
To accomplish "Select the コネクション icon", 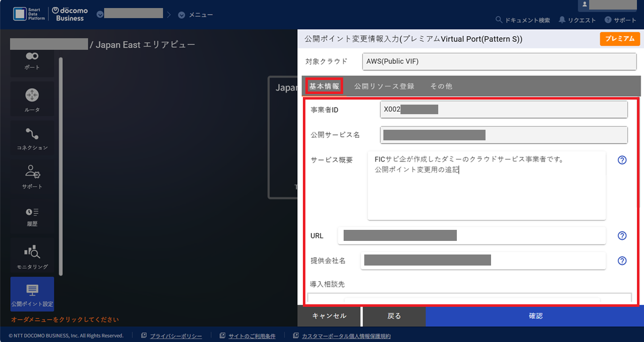I will pos(32,138).
